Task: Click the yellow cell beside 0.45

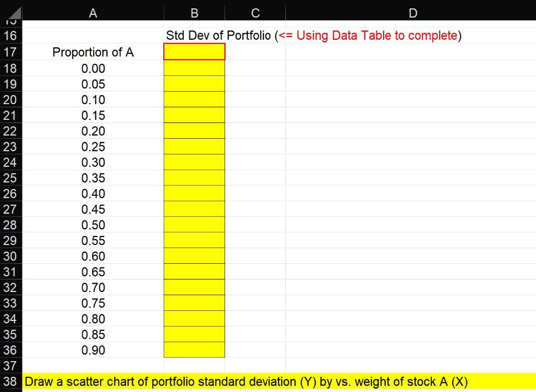Action: (194, 209)
